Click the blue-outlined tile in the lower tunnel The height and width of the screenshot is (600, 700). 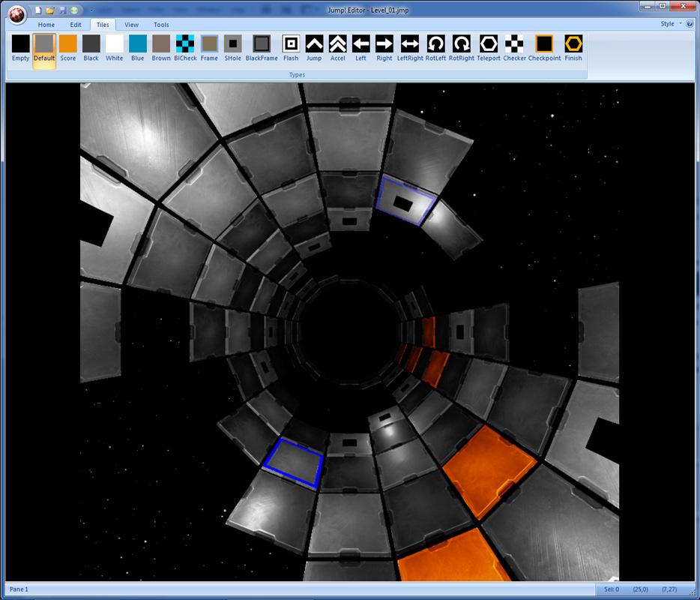(x=295, y=463)
